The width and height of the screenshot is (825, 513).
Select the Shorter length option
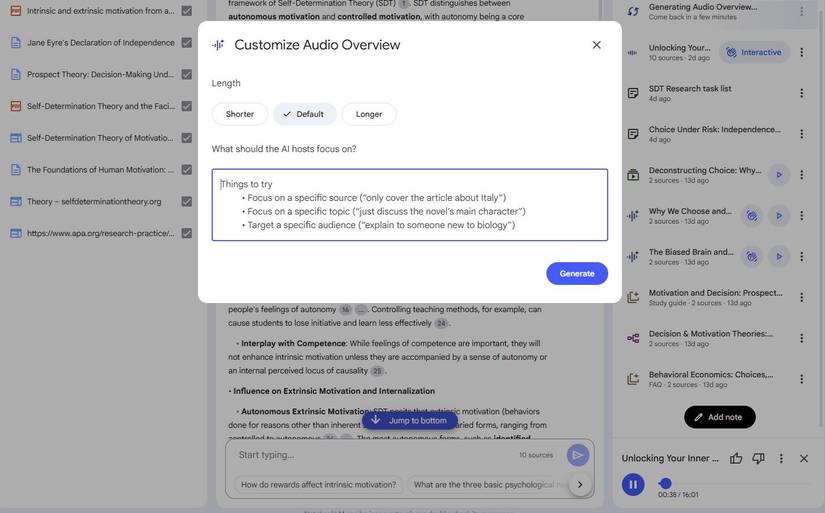(240, 114)
